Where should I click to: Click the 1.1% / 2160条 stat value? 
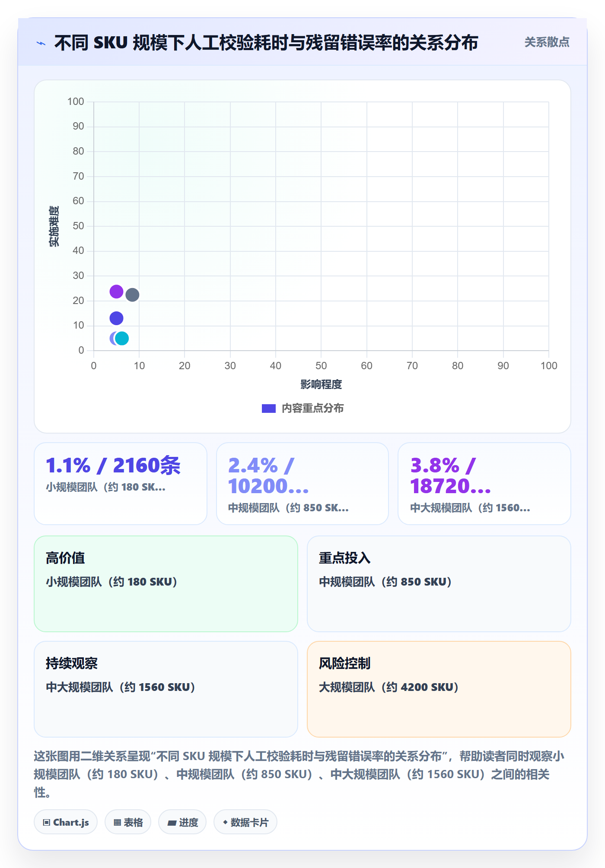(x=113, y=466)
